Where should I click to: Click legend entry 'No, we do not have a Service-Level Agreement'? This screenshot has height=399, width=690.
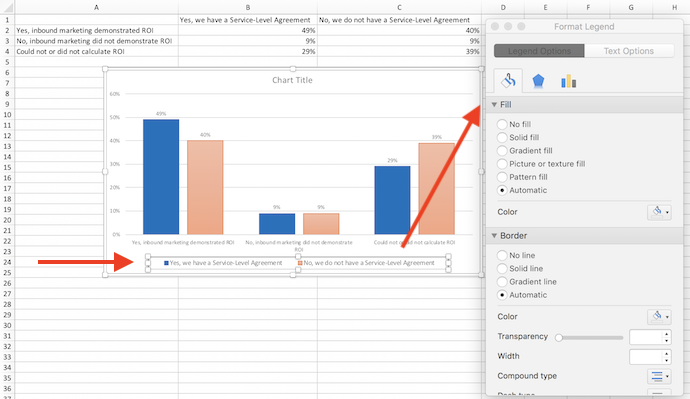[366, 263]
